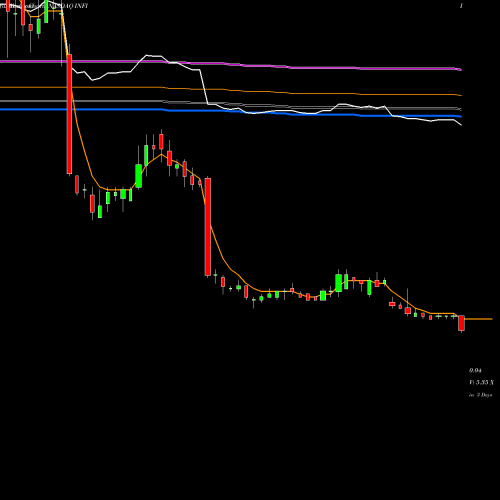500x500 pixels.
Task: Click the "in 3 Days" label
Action: tap(480, 395)
